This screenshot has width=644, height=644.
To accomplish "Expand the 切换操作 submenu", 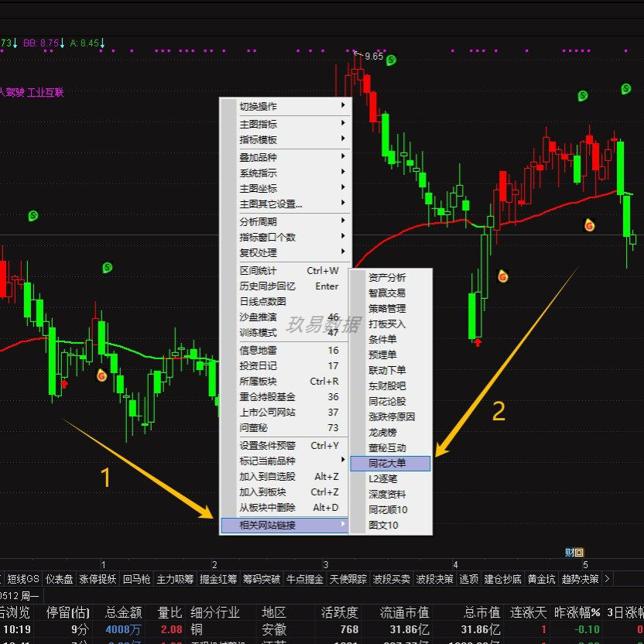I will tap(285, 106).
